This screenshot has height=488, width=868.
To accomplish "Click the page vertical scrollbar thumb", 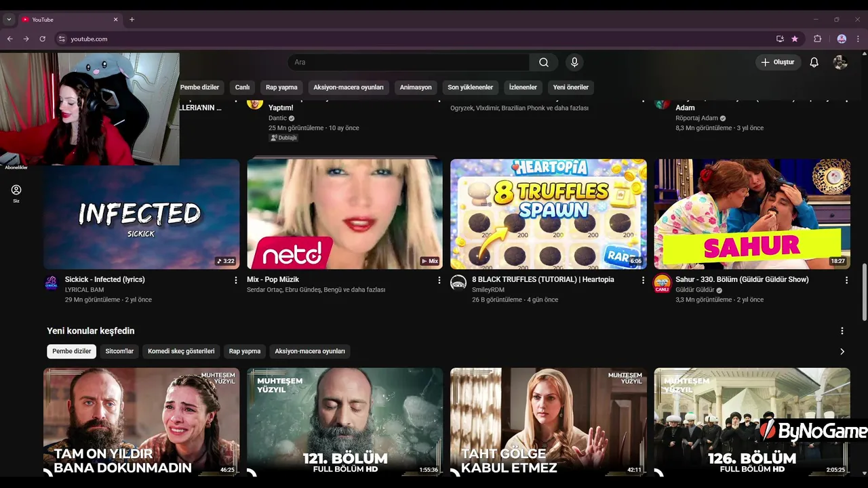I will [x=864, y=292].
